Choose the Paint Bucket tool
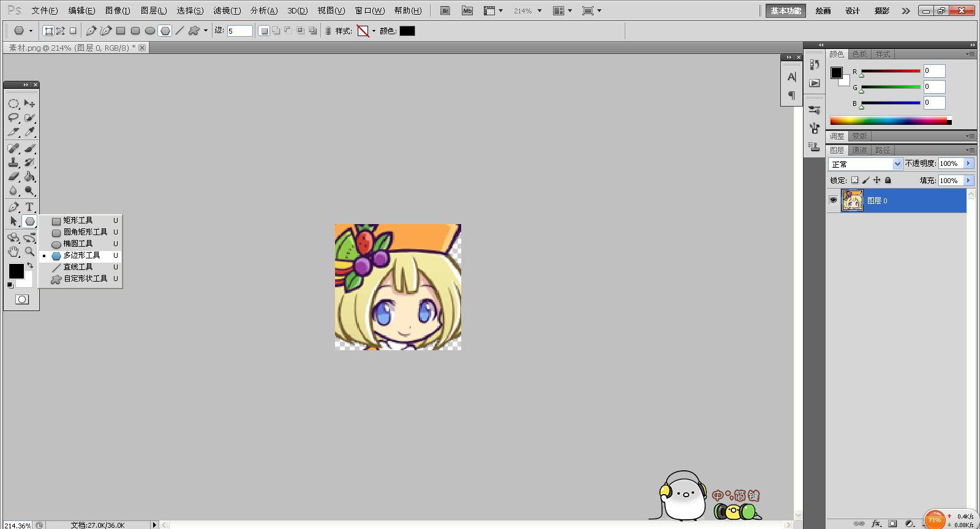The image size is (980, 529). click(x=29, y=176)
